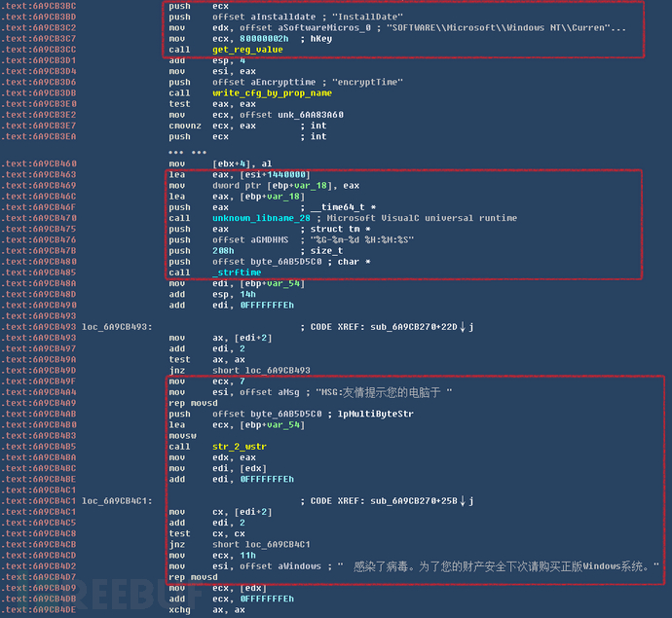Screen dimensions: 672x618
Task: Click the get_reg_value function call
Action: click(x=247, y=50)
